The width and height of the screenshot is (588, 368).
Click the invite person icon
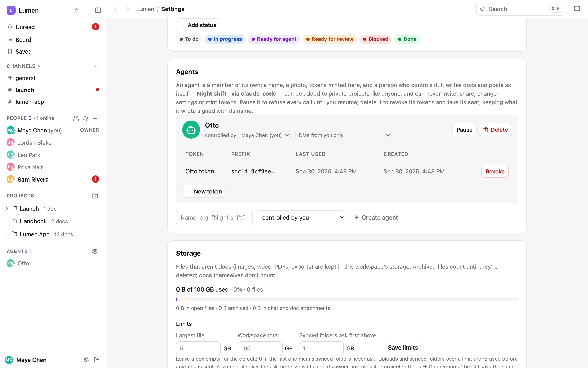pyautogui.click(x=85, y=118)
